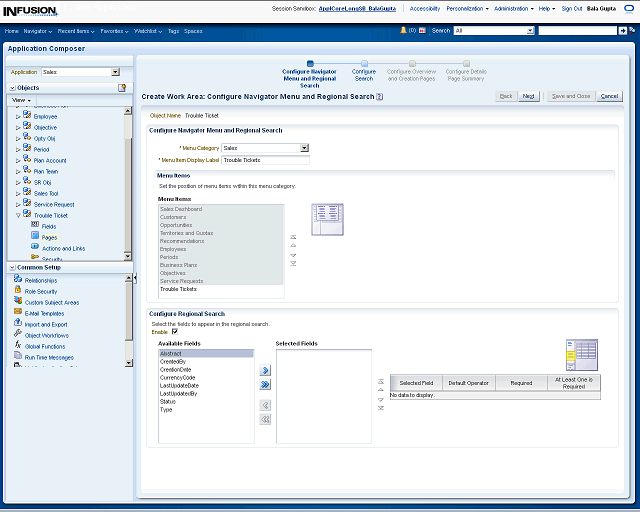Click the notifications bell icon
Viewport: 640px width, 512px height.
[404, 31]
